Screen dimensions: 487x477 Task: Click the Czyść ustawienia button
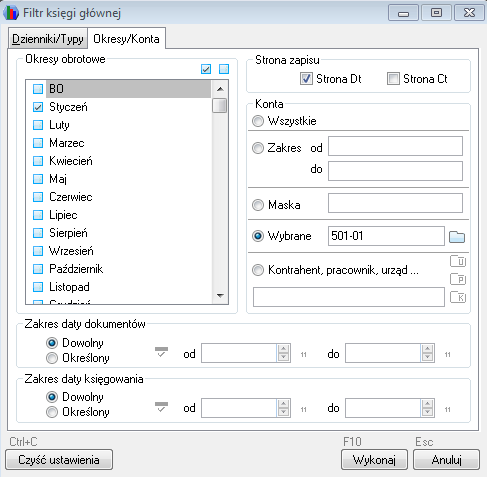(59, 460)
